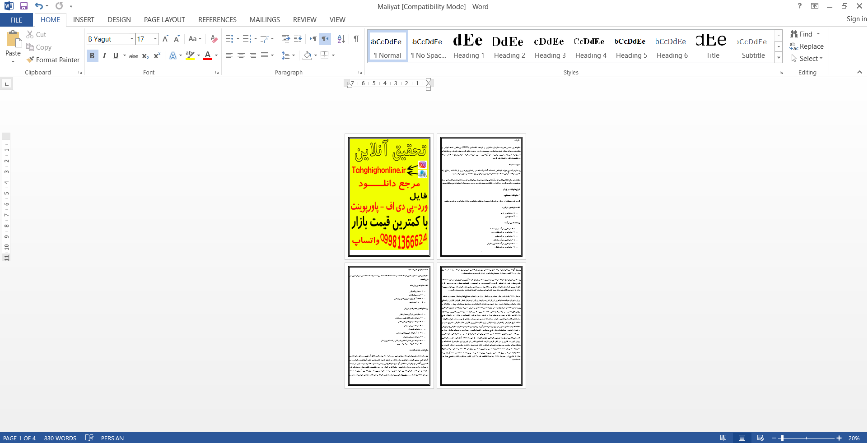Toggle Superscript formatting
868x443 pixels.
[157, 55]
